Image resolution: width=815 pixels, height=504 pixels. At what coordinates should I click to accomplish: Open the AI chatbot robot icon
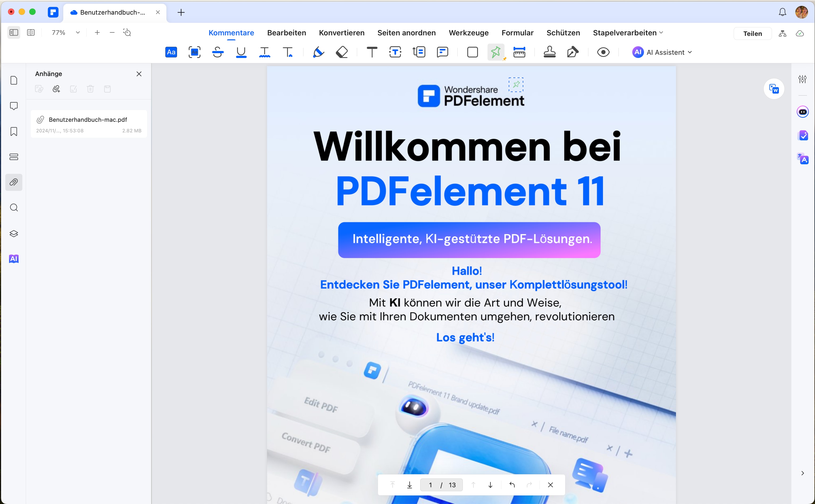click(802, 112)
